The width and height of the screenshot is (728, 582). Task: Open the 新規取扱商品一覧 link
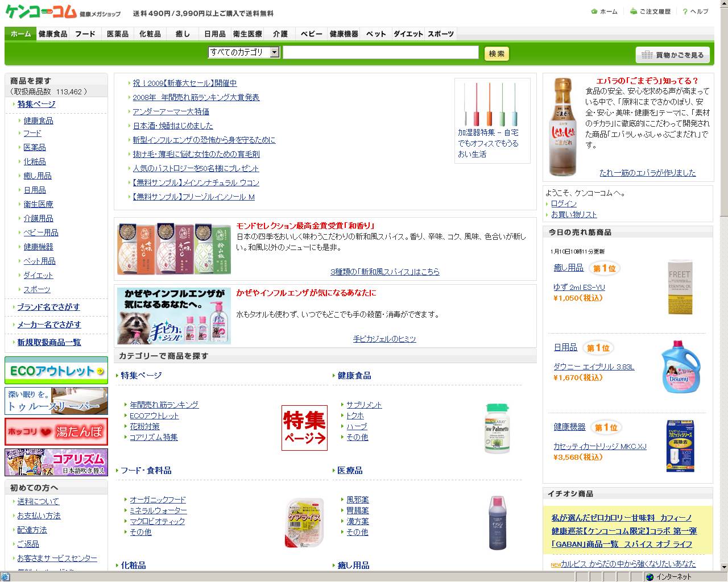49,342
